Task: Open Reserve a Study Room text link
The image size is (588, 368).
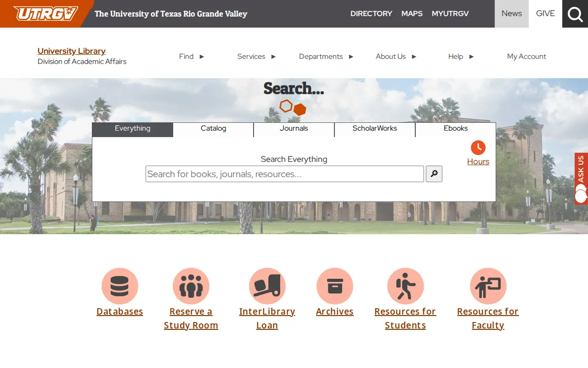Action: tap(191, 318)
